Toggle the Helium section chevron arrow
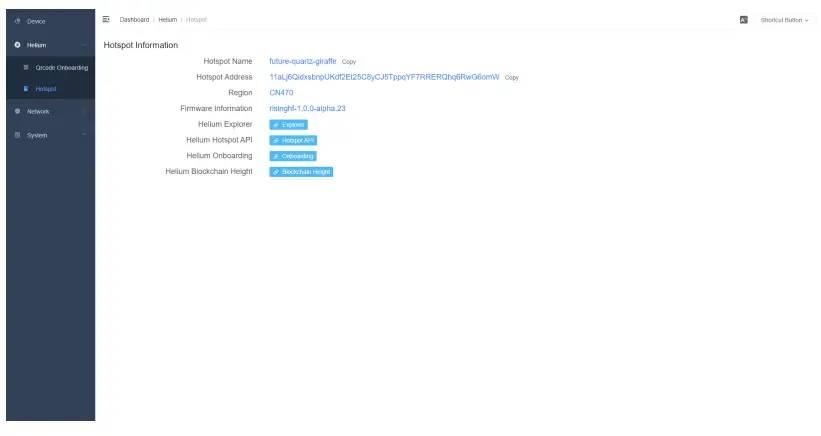 click(x=84, y=45)
